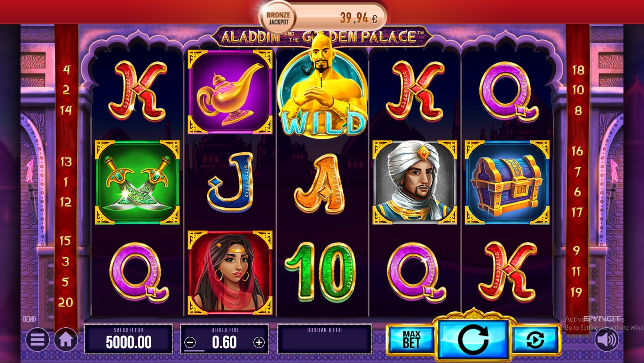Click the crossed swords symbol

[x=137, y=182]
